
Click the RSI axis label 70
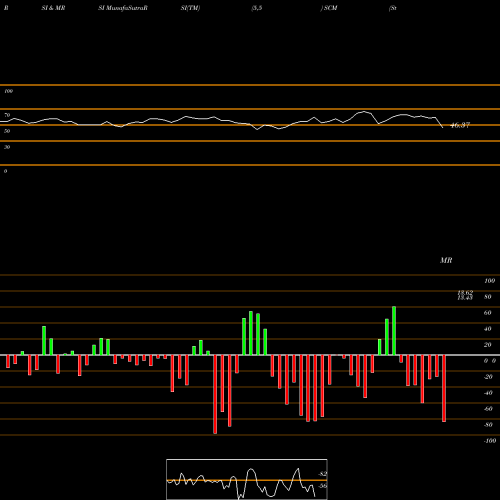[x=7, y=115]
